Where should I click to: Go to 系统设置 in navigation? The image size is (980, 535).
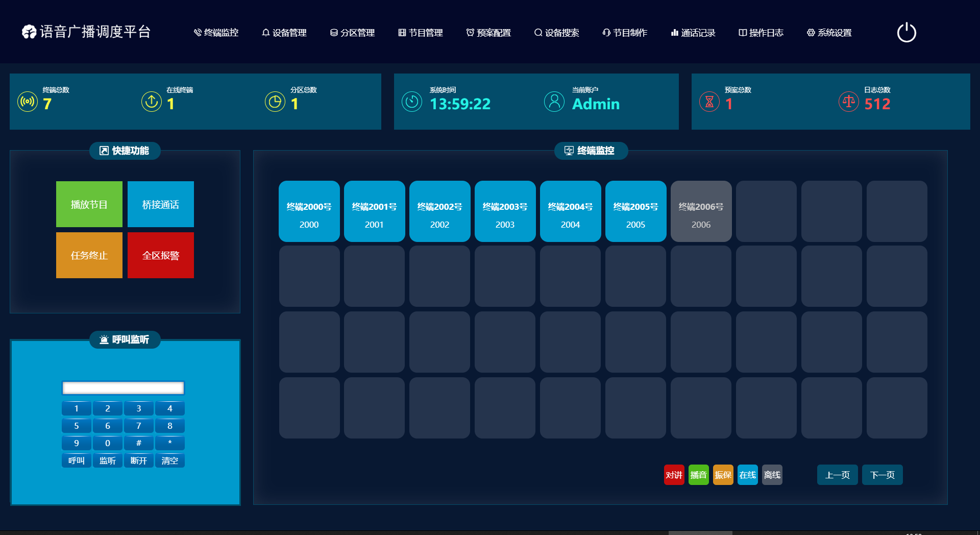point(829,33)
